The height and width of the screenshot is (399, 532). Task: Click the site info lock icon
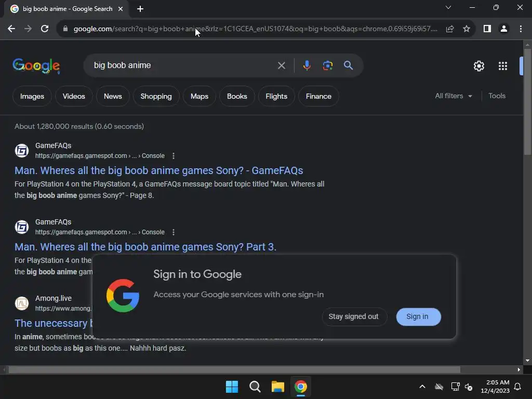[65, 29]
